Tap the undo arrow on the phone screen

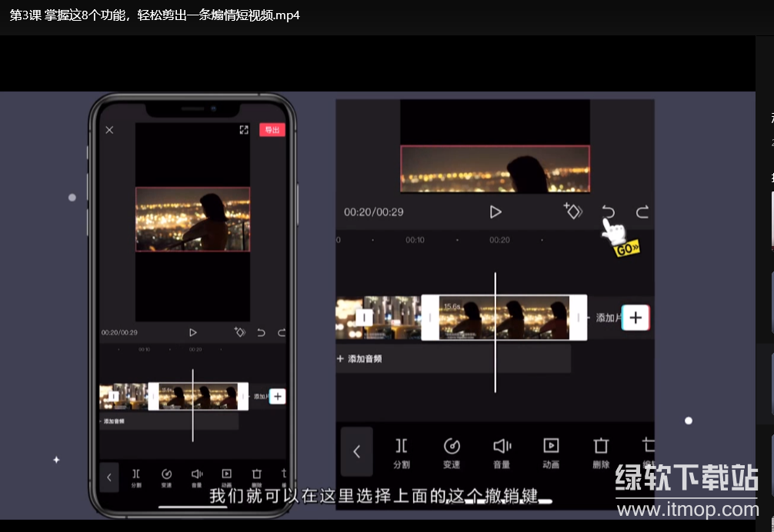click(261, 333)
